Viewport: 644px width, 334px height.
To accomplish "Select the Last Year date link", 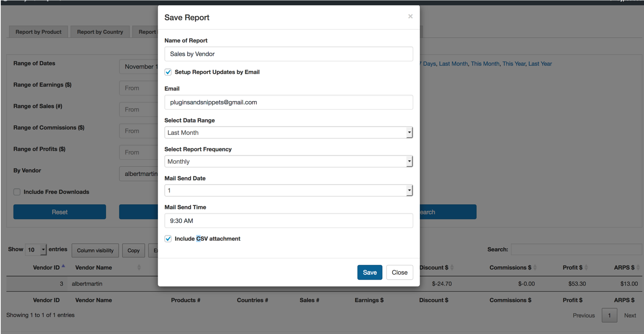I will click(x=540, y=64).
